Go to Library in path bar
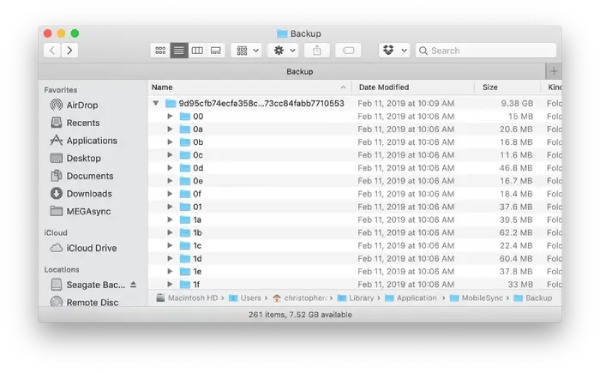Image resolution: width=600 pixels, height=373 pixels. pos(355,298)
